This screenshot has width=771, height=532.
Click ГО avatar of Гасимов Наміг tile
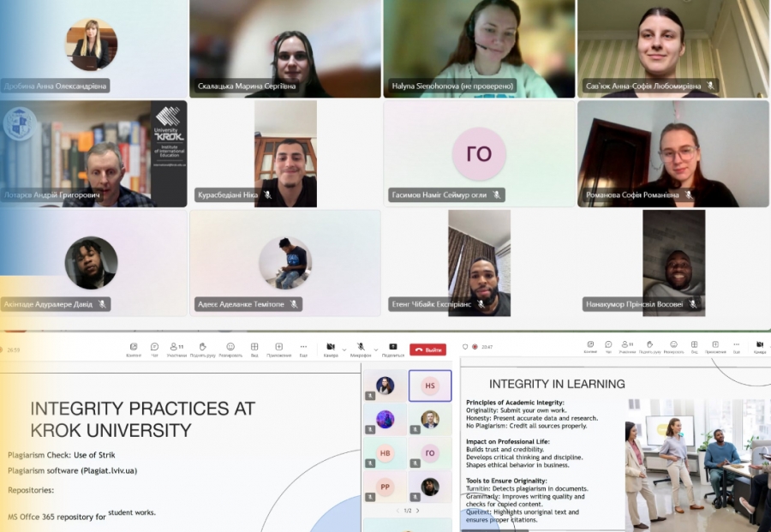[479, 154]
